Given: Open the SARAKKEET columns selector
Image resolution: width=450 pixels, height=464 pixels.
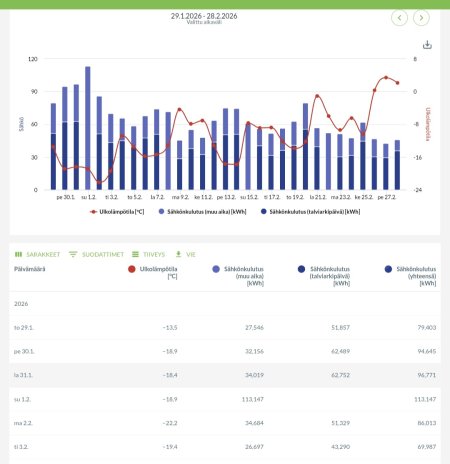Looking at the screenshot, I should (37, 255).
